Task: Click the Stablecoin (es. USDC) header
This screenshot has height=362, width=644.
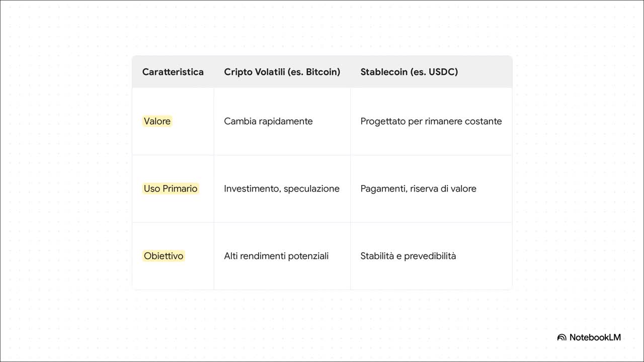Action: (409, 72)
